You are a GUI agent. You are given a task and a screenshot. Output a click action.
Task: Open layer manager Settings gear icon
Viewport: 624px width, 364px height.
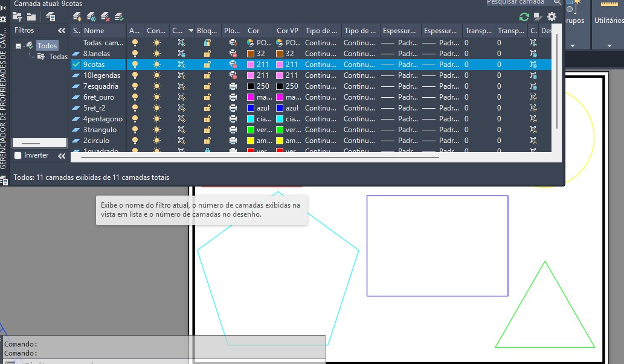(552, 17)
